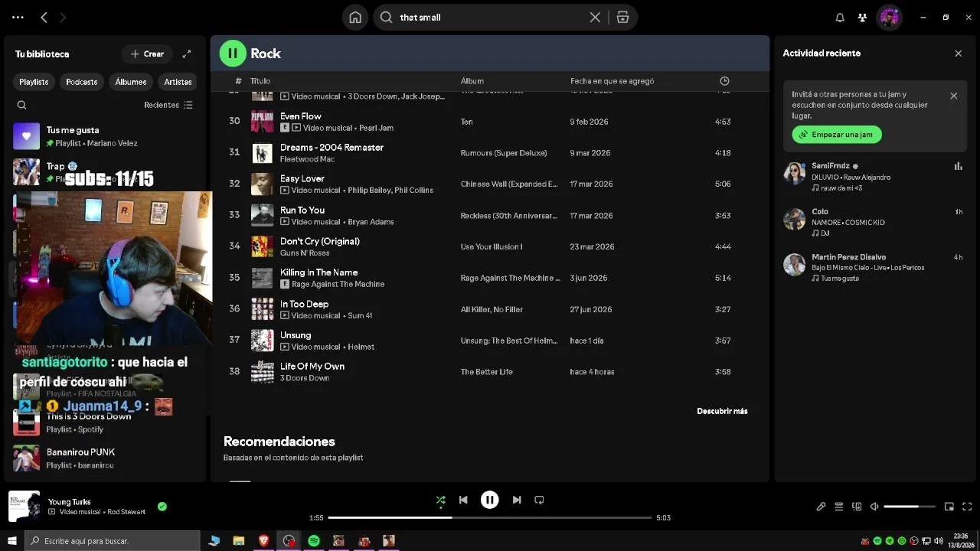Viewport: 980px width, 551px height.
Task: Open the album The Better Life
Action: [487, 372]
